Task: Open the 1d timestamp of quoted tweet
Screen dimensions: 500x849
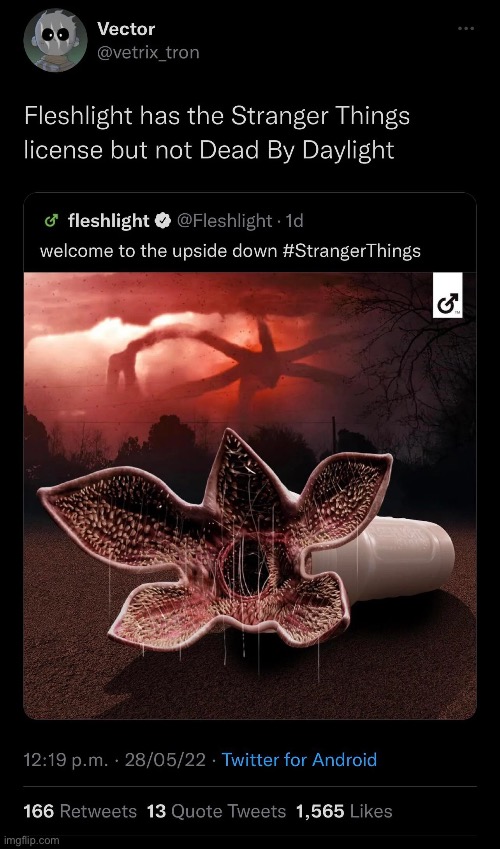Action: pyautogui.click(x=294, y=220)
